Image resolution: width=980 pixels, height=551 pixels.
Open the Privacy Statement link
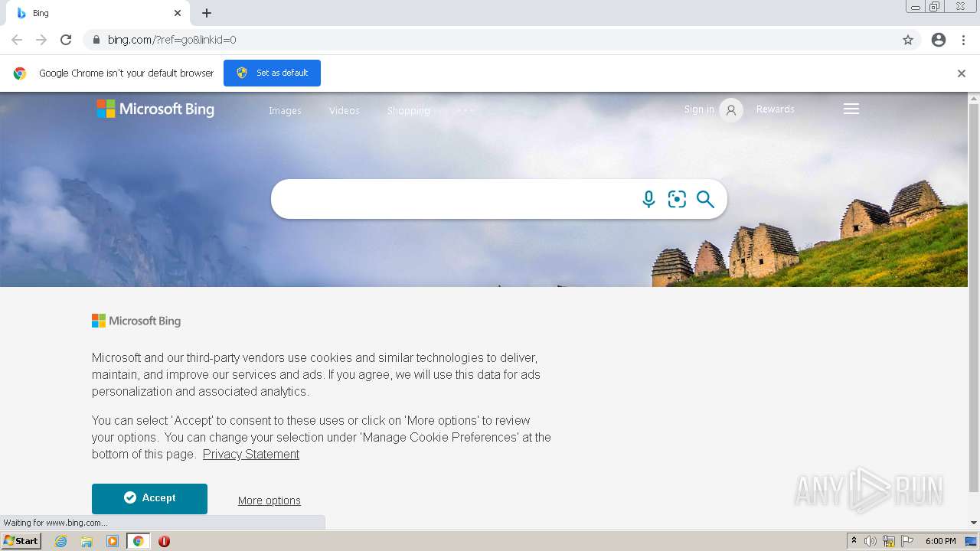pos(251,455)
